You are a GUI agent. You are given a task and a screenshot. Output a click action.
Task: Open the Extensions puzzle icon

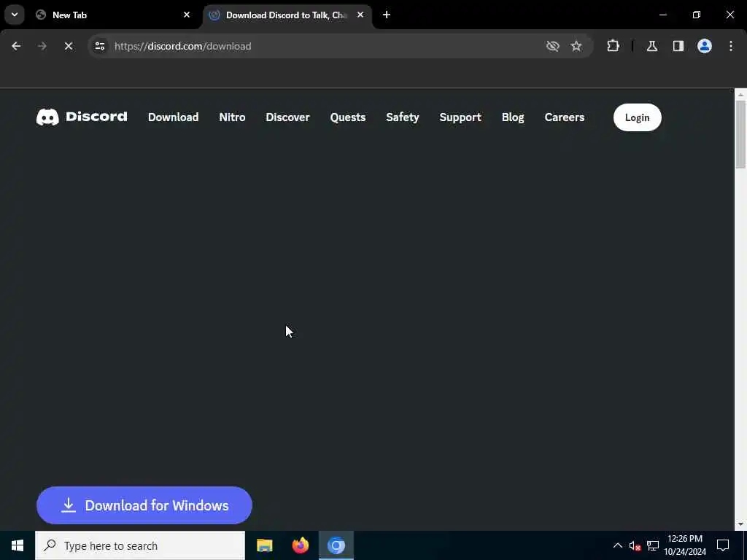pos(613,46)
